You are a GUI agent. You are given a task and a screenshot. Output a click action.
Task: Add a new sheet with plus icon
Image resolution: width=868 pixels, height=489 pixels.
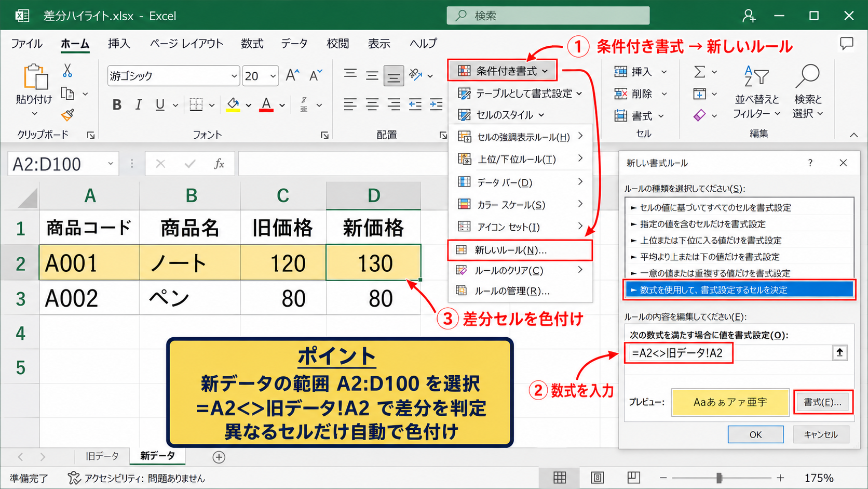tap(219, 457)
